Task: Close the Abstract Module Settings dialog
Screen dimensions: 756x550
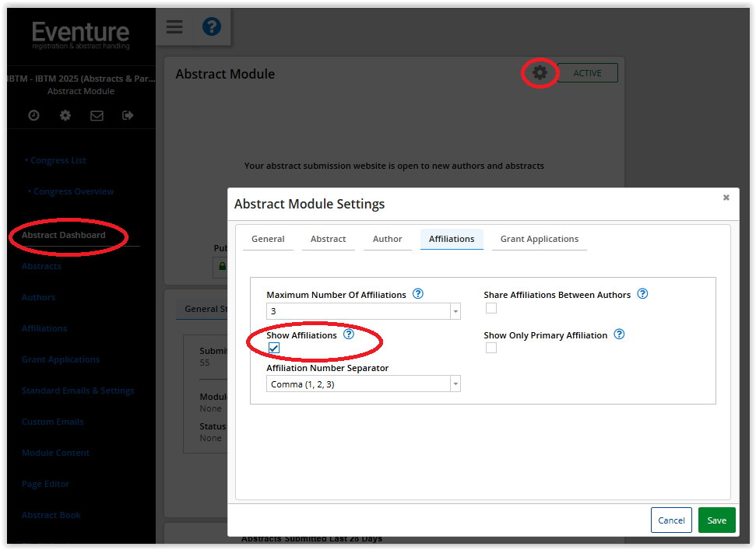Action: tap(726, 198)
